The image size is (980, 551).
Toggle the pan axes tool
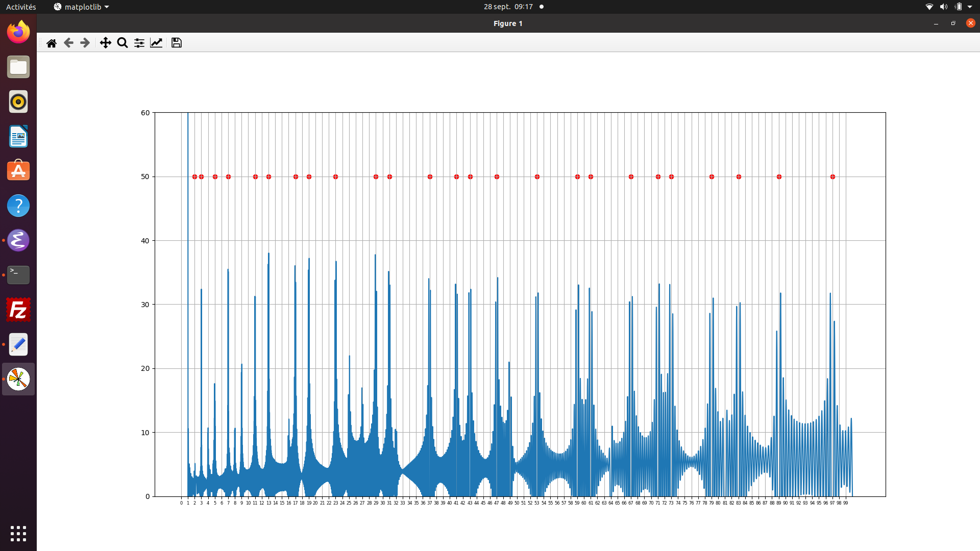click(x=105, y=43)
